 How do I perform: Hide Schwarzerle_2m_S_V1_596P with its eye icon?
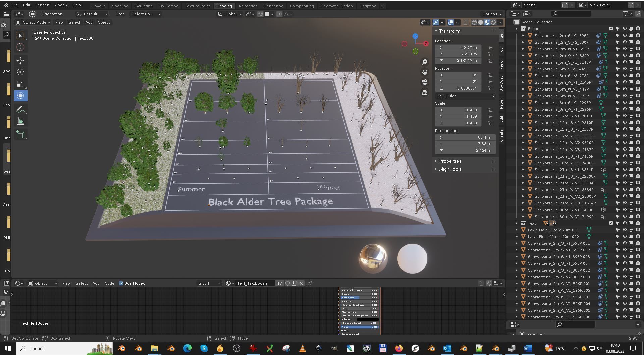click(x=624, y=36)
